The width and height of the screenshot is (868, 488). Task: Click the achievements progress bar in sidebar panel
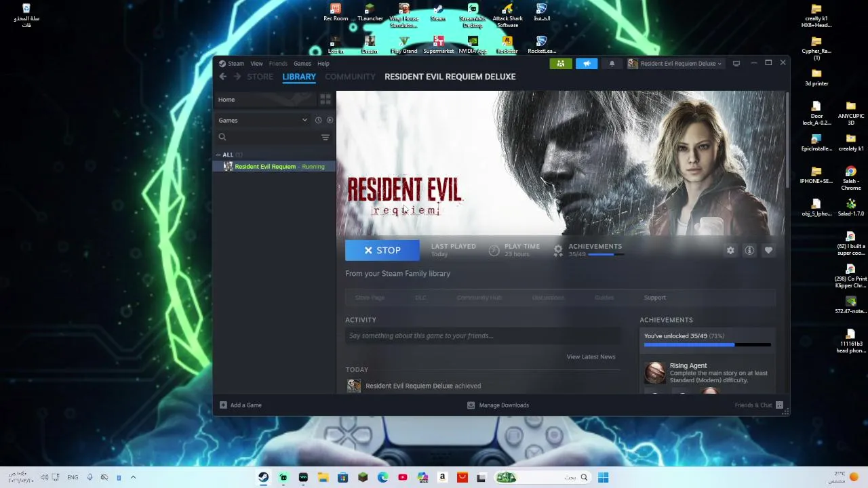click(x=707, y=345)
